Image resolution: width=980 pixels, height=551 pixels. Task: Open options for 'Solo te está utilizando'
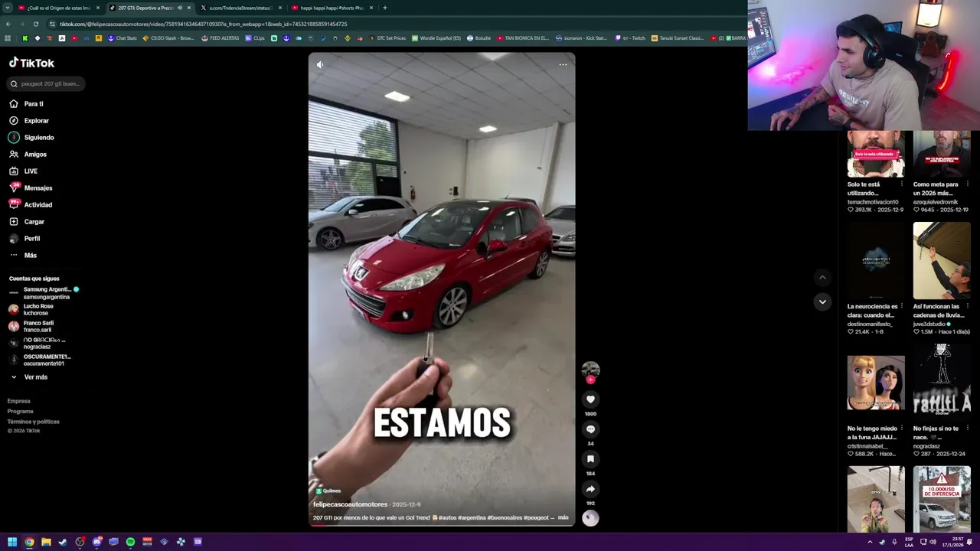(901, 184)
